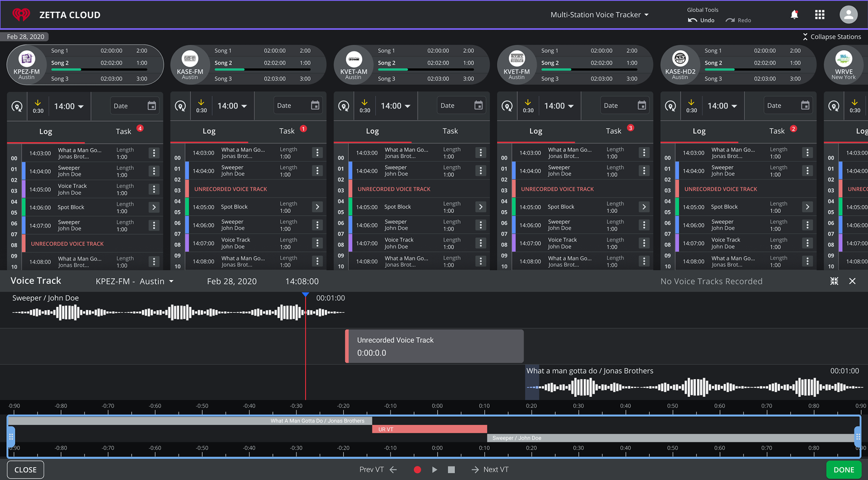Select KASE-FM Unrecorded Voice Track row
The width and height of the screenshot is (868, 480).
255,189
